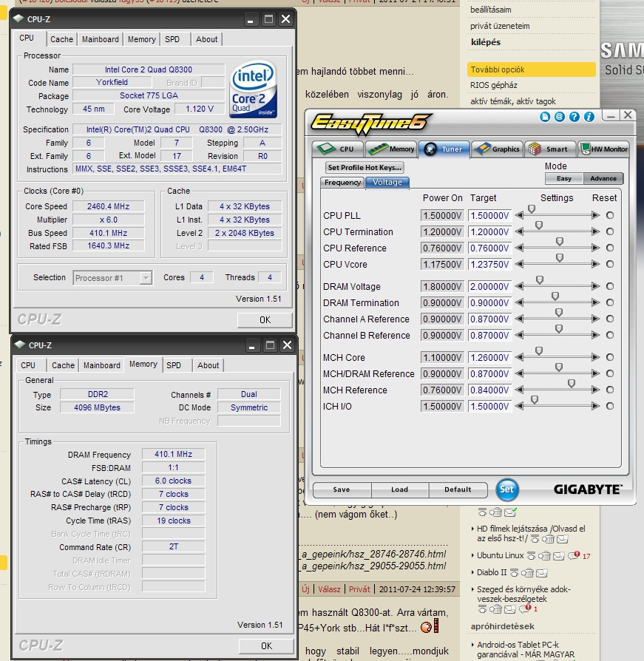Select Reset radio for DRAM Voltage

tap(610, 286)
